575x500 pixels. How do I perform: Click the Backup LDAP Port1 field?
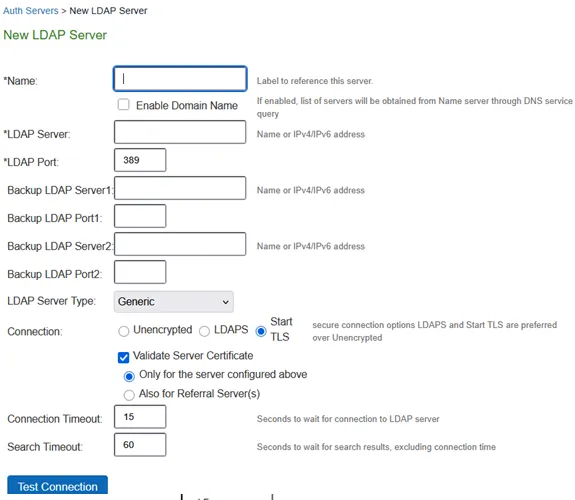tap(140, 216)
